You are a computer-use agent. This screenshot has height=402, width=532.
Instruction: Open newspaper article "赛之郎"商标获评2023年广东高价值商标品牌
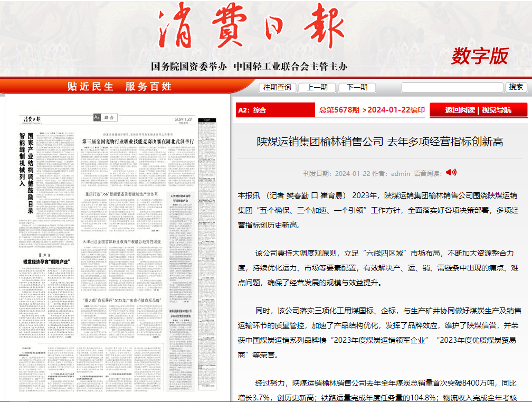point(121,301)
